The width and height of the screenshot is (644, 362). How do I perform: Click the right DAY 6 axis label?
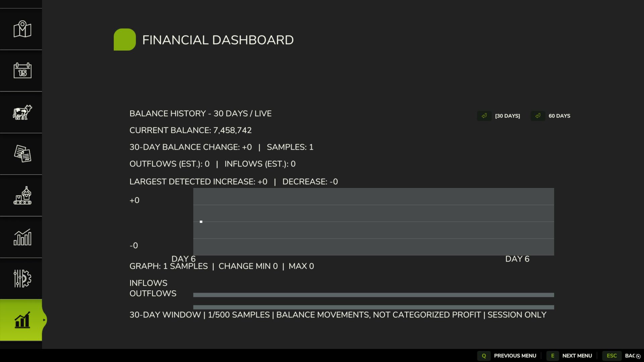click(517, 259)
